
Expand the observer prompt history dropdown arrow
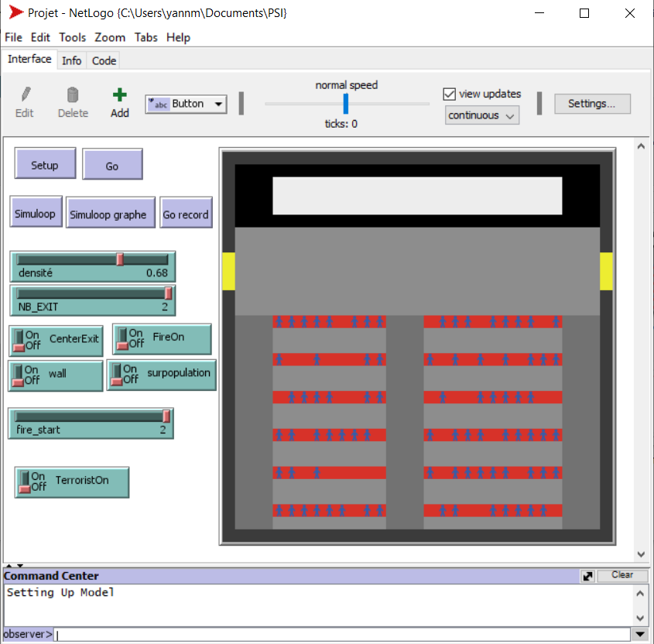[639, 635]
